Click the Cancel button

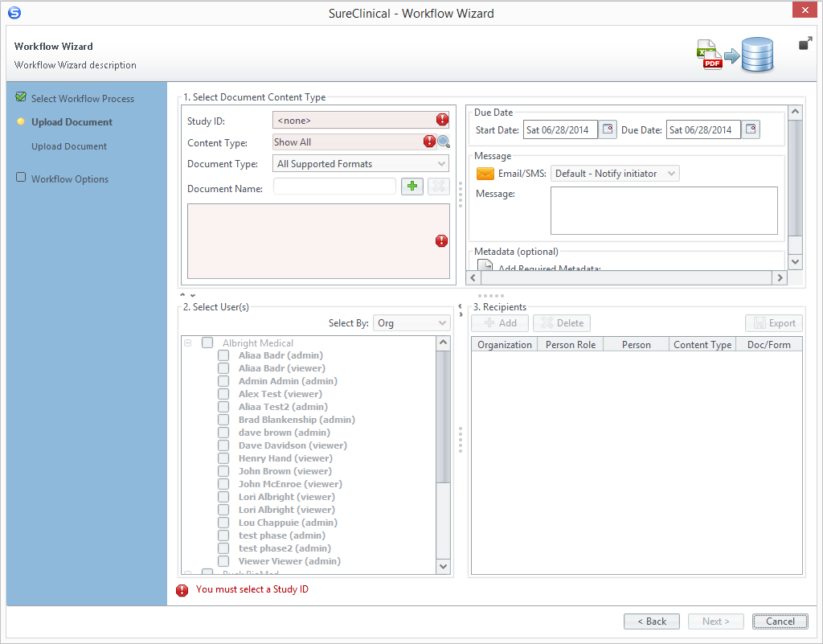[x=780, y=621]
